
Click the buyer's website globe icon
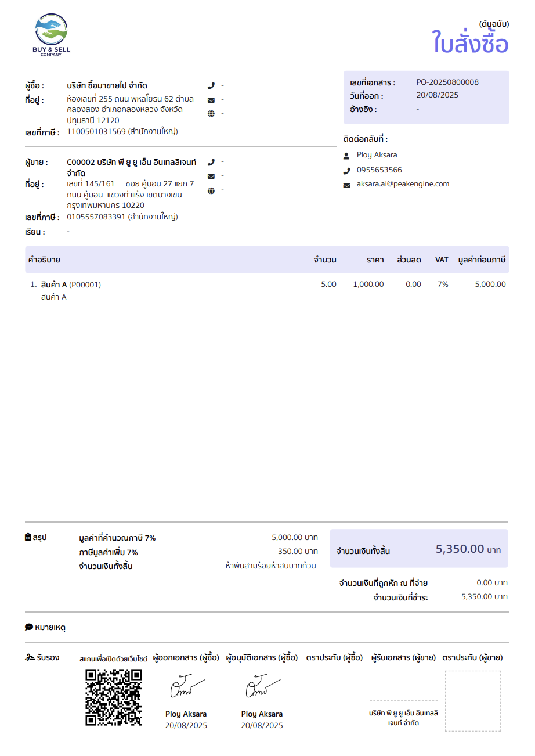coord(211,113)
